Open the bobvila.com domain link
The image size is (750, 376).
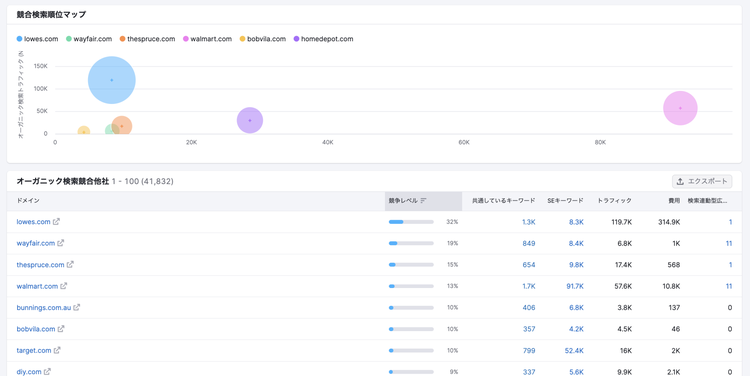(x=36, y=329)
